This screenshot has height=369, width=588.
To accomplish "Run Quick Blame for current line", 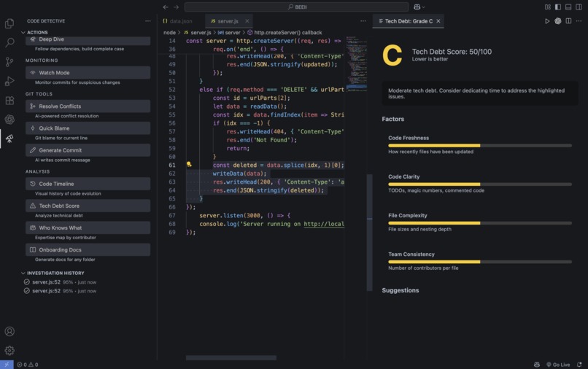I will [x=88, y=128].
